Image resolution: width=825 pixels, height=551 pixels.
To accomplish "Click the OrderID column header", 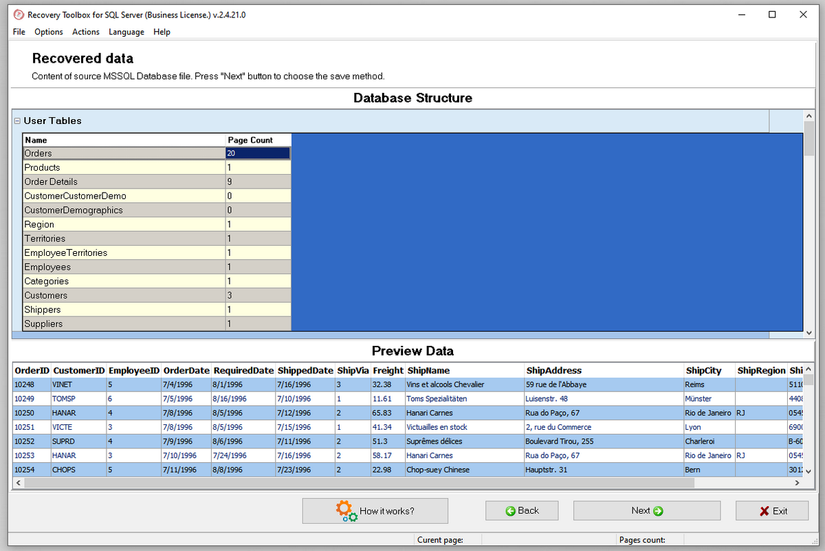I will (x=32, y=370).
